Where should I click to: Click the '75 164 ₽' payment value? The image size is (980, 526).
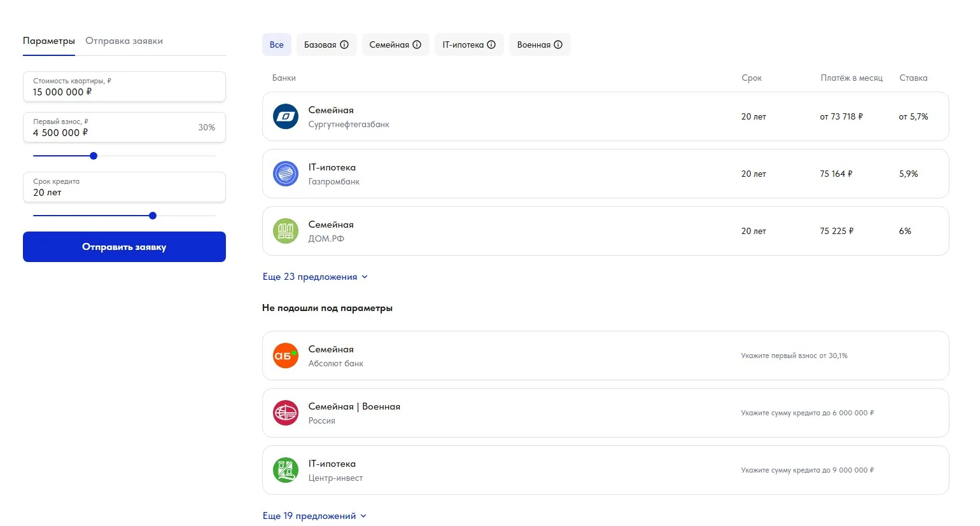[x=836, y=174]
